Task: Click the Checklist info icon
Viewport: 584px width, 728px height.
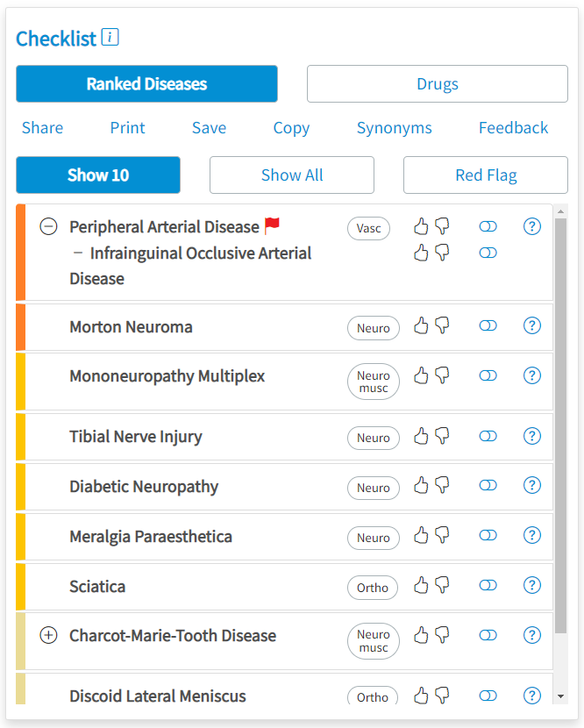Action: pos(110,37)
